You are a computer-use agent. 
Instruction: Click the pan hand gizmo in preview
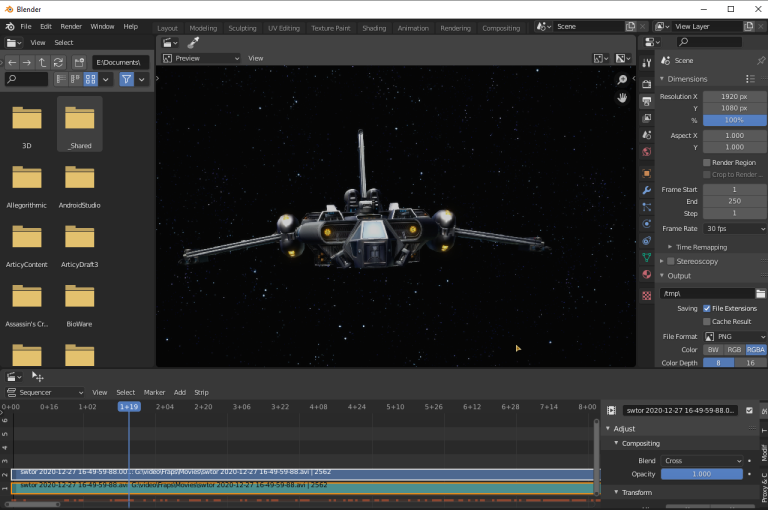[x=622, y=98]
